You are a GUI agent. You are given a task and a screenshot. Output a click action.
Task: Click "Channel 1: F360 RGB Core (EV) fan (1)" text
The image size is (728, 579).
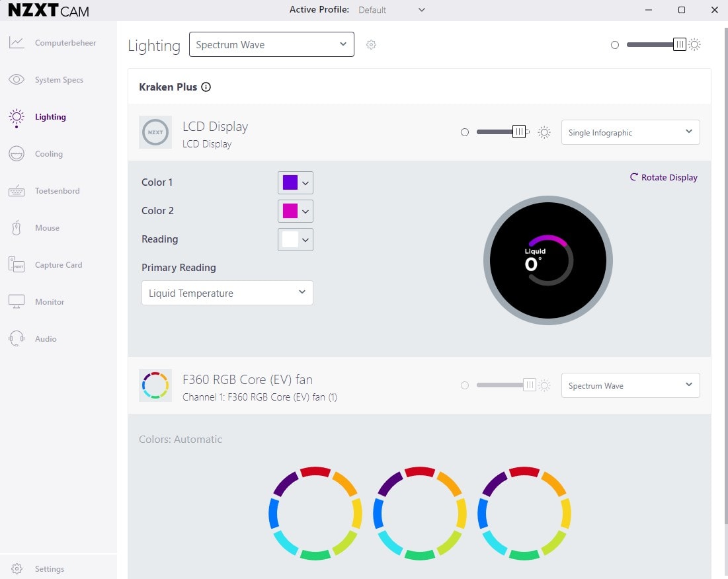coord(260,397)
